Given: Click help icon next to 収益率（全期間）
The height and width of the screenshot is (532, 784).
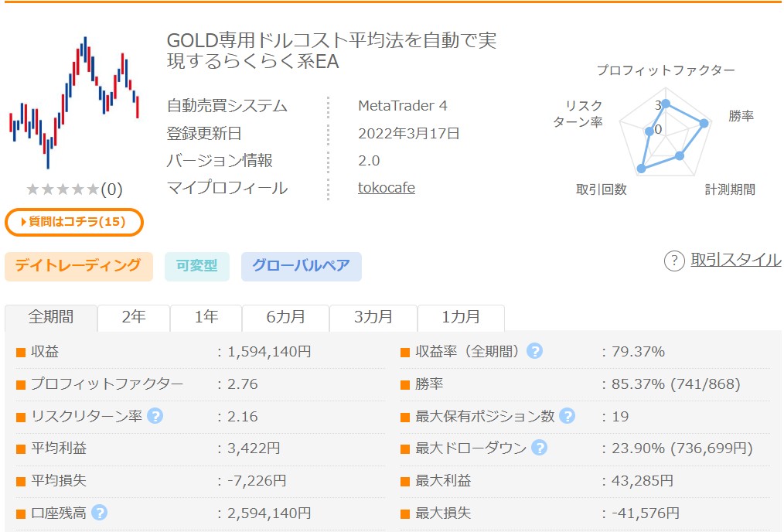Looking at the screenshot, I should tap(534, 351).
